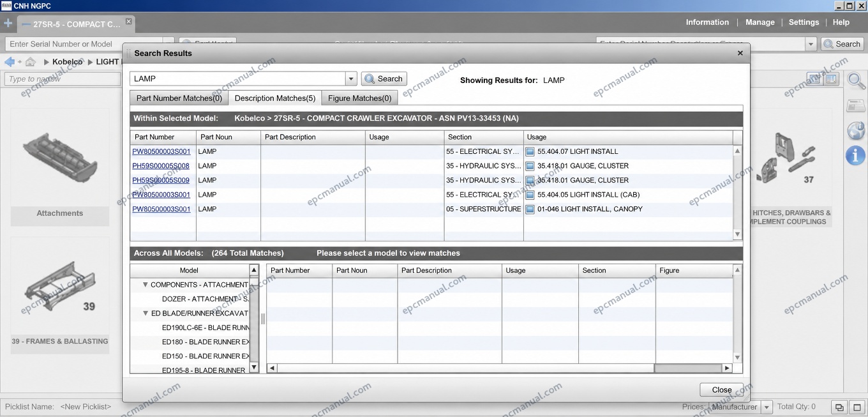This screenshot has width=868, height=417.
Task: Open the blue information icon in sidebar
Action: pos(855,155)
